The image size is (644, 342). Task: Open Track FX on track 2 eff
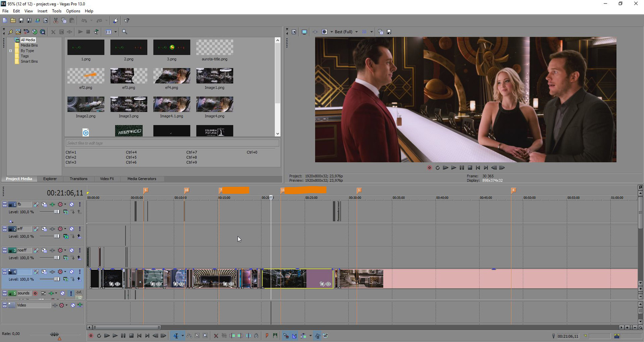point(52,229)
